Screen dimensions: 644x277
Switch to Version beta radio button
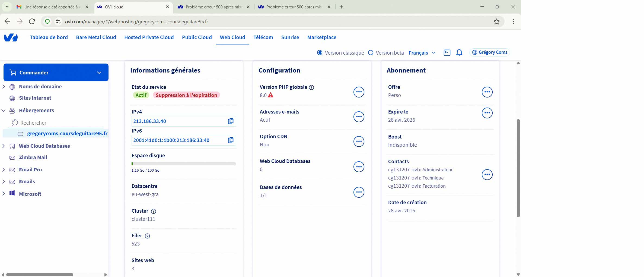[x=371, y=53]
